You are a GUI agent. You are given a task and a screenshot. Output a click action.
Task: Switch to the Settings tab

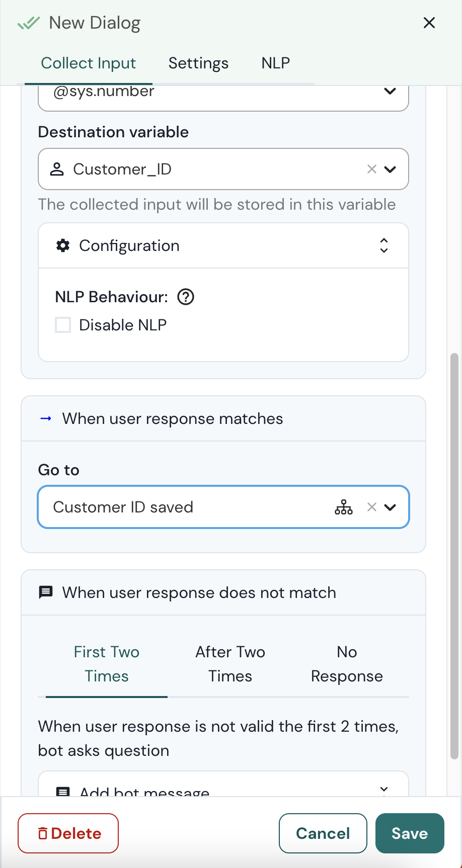point(198,63)
